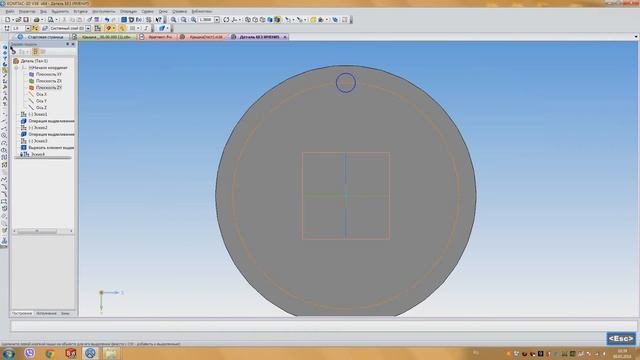The image size is (640, 360).
Task: Click the Open file icon in the toolbar
Action: coord(18,20)
